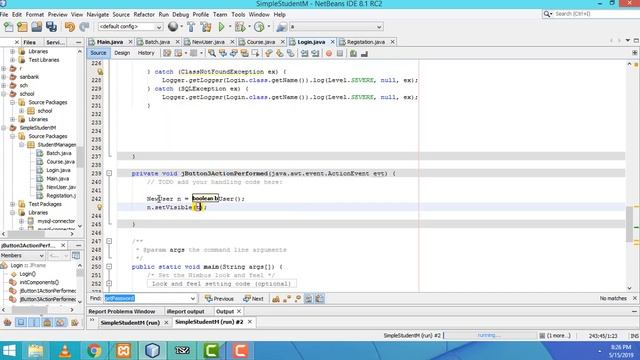Open the Refactor menu
The height and width of the screenshot is (360, 640).
(x=144, y=14)
